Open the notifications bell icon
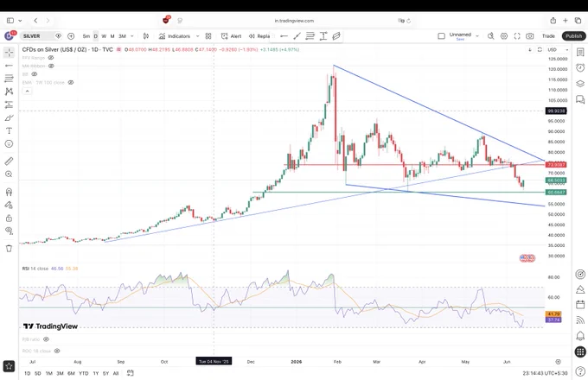Image resolution: width=588 pixels, height=380 pixels. [x=580, y=335]
